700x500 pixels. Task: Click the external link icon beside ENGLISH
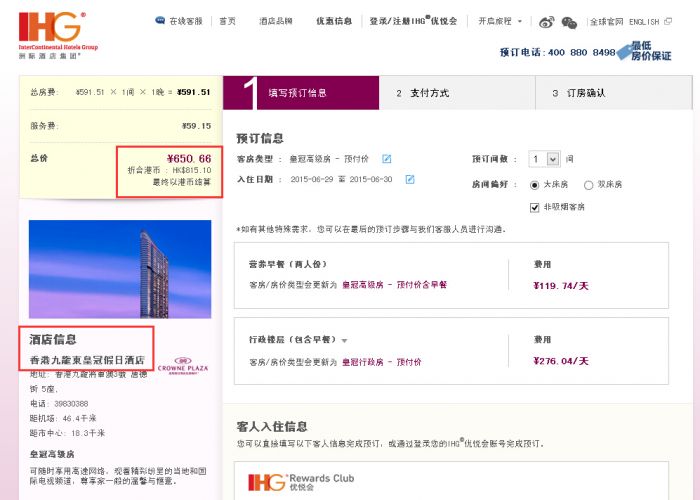tap(668, 21)
